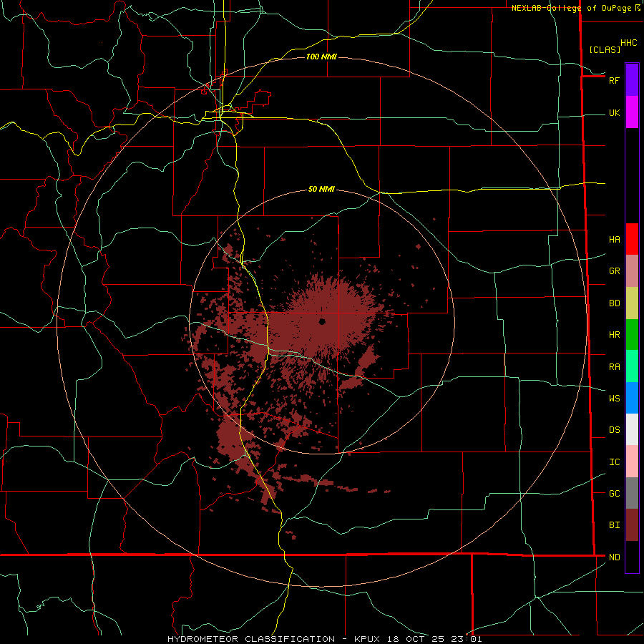Click the BI legend label
The image size is (644, 644).
click(614, 525)
